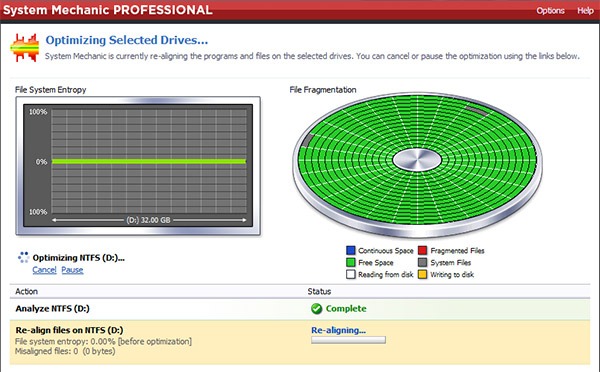This screenshot has height=372, width=600.
Task: Click the red Fragmented Files legend swatch
Action: [x=422, y=251]
